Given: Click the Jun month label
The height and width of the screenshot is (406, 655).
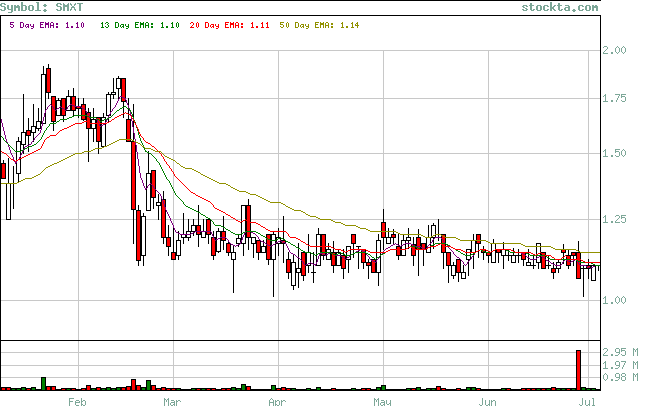Looking at the screenshot, I should click(x=487, y=401).
